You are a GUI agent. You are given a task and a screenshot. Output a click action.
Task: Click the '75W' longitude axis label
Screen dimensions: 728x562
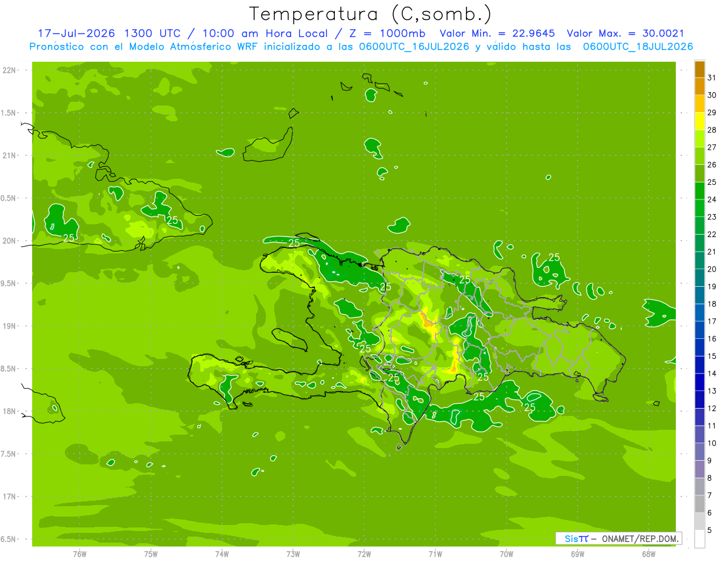(151, 554)
